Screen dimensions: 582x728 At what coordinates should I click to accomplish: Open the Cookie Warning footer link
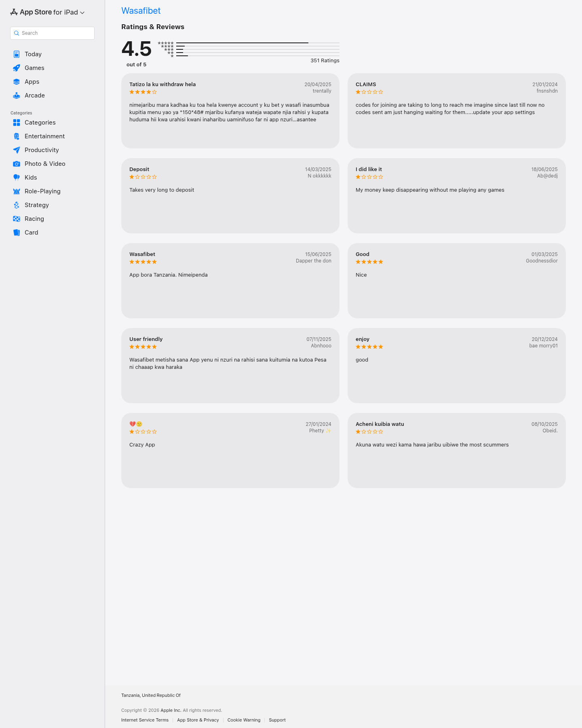point(244,720)
